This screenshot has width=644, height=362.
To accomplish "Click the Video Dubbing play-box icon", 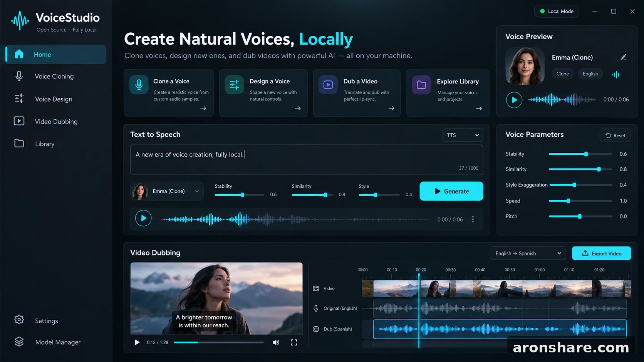I will pyautogui.click(x=19, y=121).
